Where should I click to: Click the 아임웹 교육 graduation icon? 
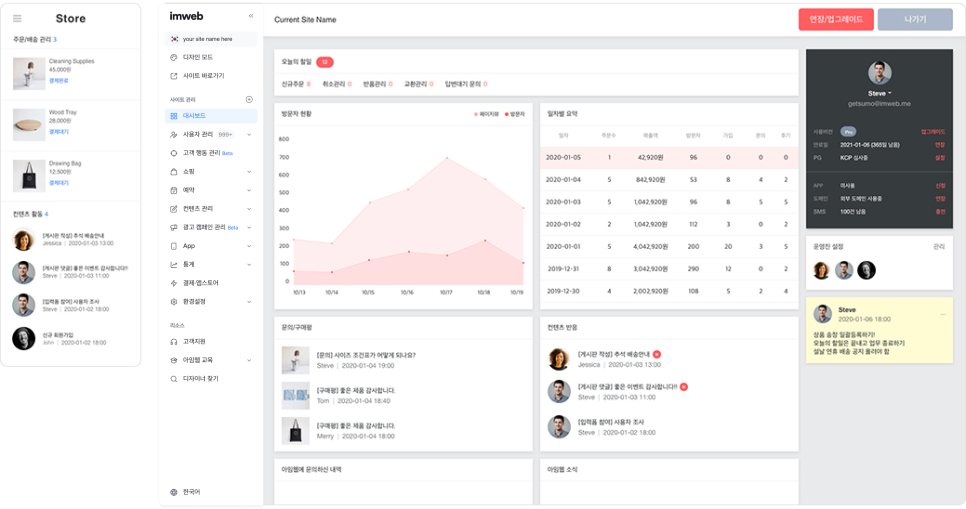pyautogui.click(x=174, y=360)
